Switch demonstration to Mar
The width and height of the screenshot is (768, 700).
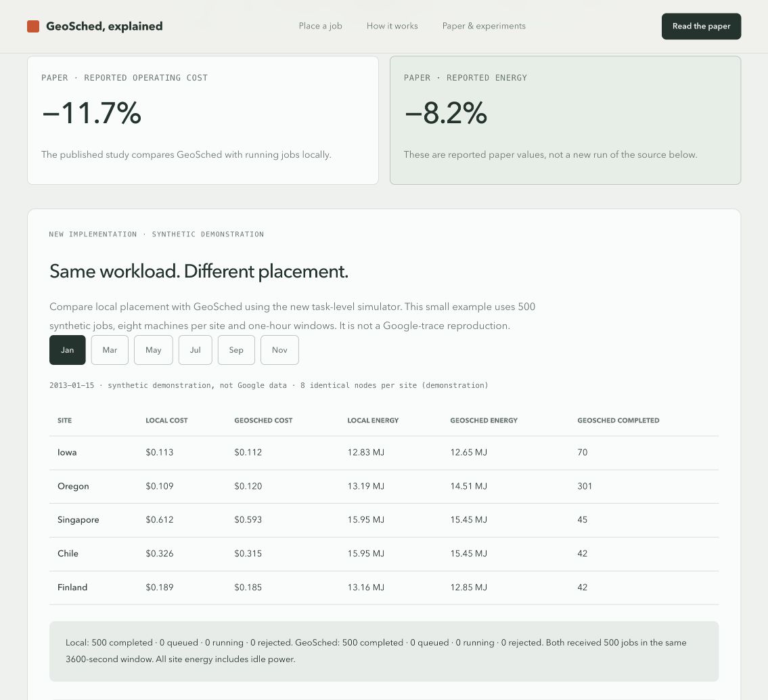pos(110,350)
